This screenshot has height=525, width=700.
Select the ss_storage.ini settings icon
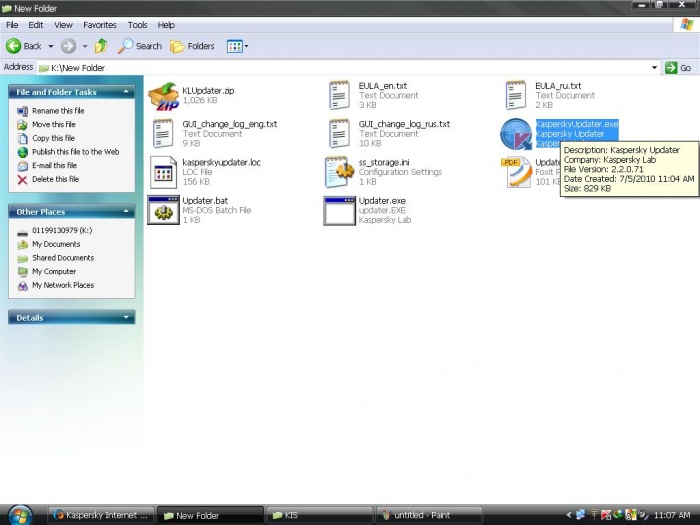(x=339, y=172)
